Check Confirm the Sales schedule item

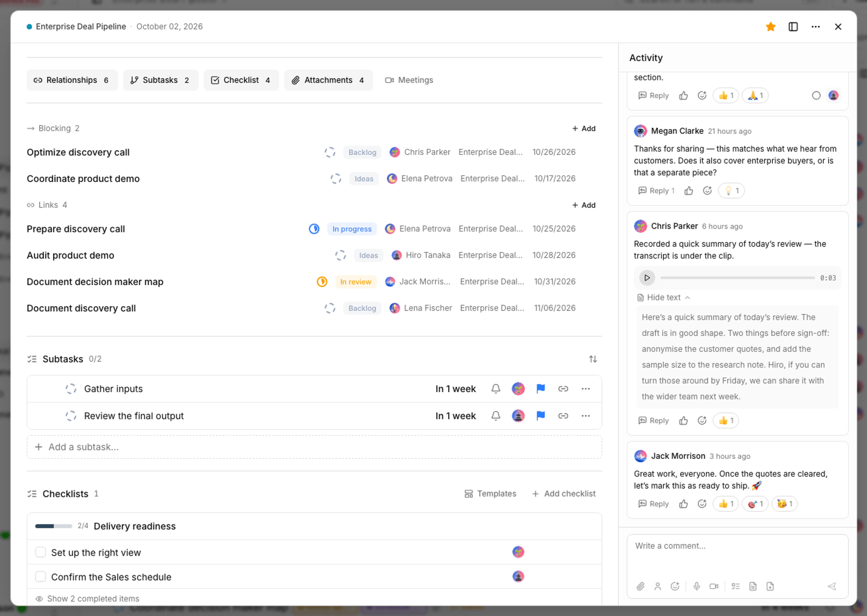pos(41,576)
